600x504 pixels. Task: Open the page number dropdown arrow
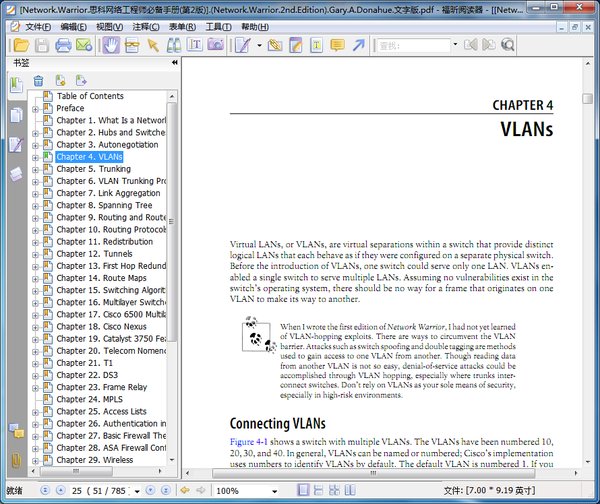[x=137, y=491]
